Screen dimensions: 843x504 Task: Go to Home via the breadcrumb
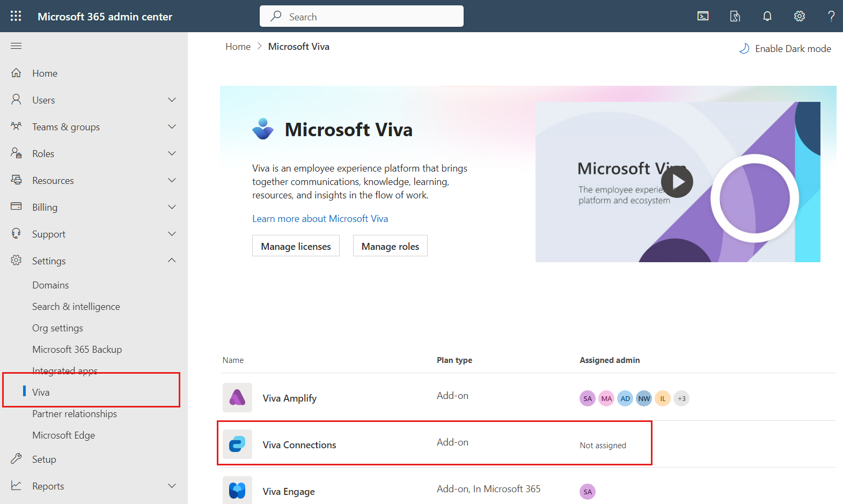coord(238,47)
